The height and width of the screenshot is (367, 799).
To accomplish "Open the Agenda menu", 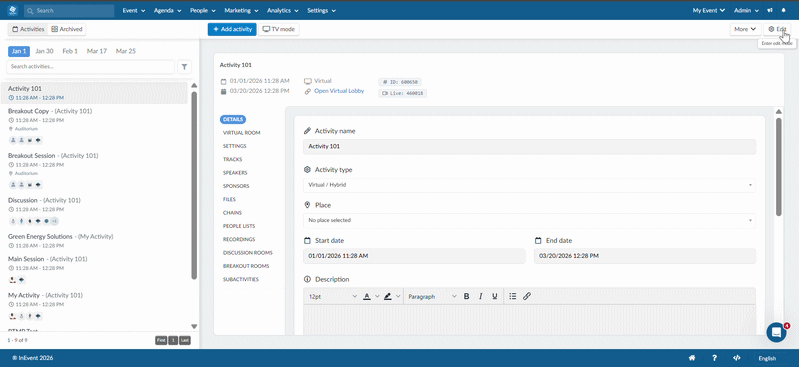I will point(168,10).
